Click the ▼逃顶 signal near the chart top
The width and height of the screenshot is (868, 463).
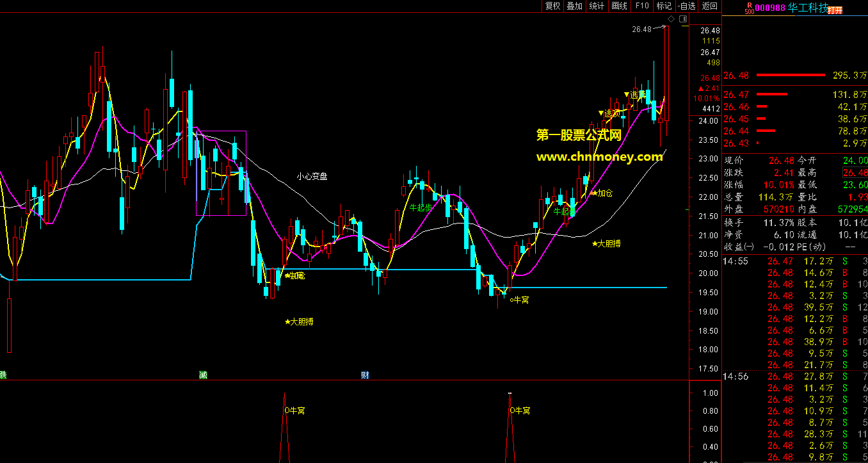[635, 95]
